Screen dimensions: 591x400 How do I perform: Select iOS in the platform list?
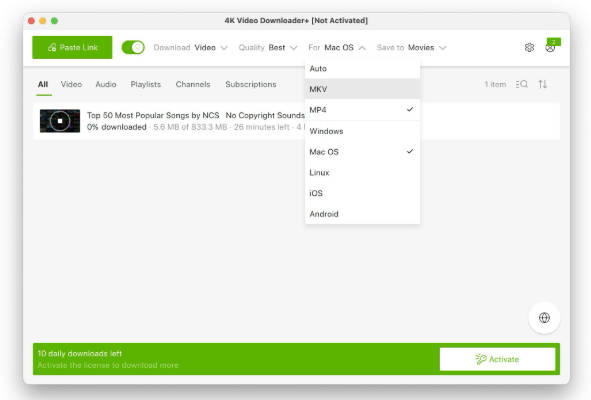pyautogui.click(x=362, y=193)
